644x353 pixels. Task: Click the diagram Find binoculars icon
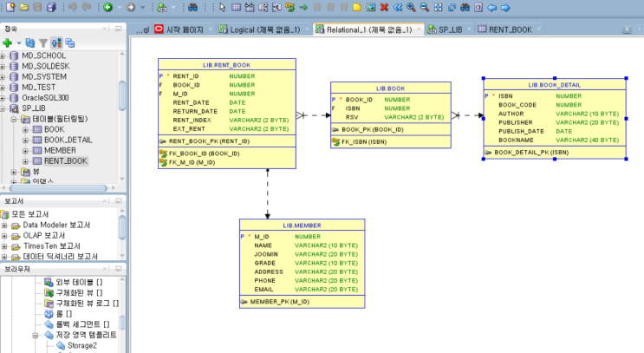465,7
